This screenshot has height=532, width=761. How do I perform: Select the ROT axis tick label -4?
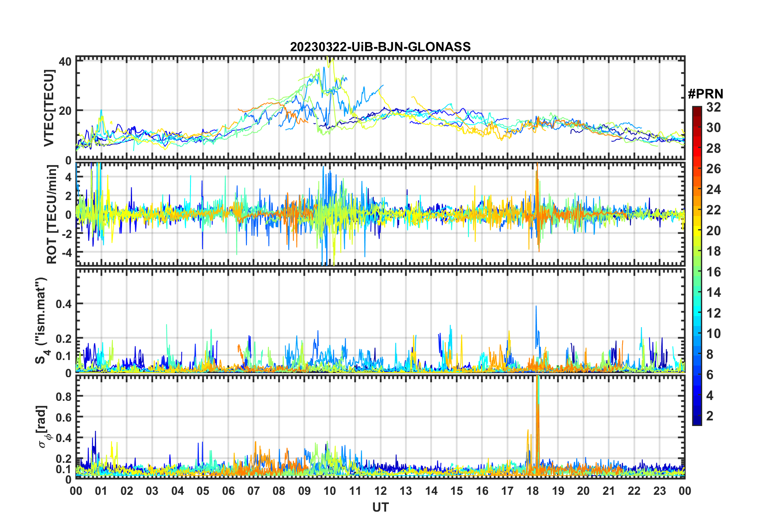(66, 252)
